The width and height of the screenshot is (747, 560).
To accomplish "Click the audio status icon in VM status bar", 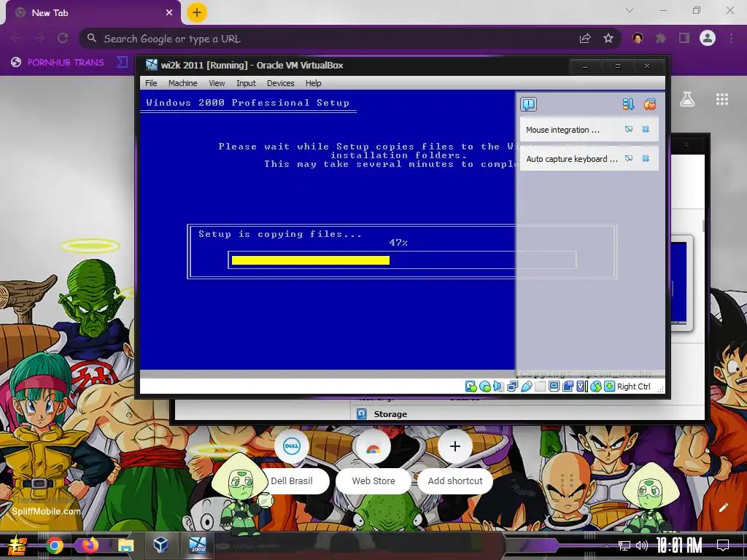I will [x=498, y=386].
